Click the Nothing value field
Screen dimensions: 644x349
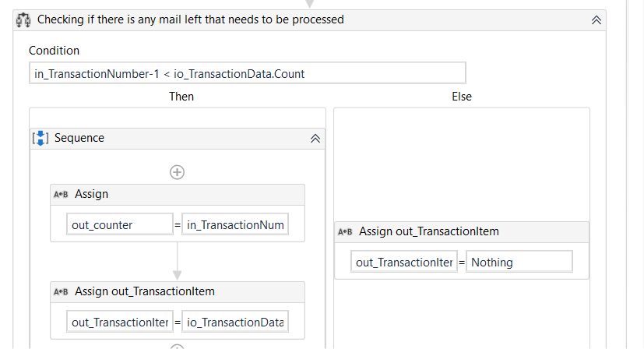(519, 263)
